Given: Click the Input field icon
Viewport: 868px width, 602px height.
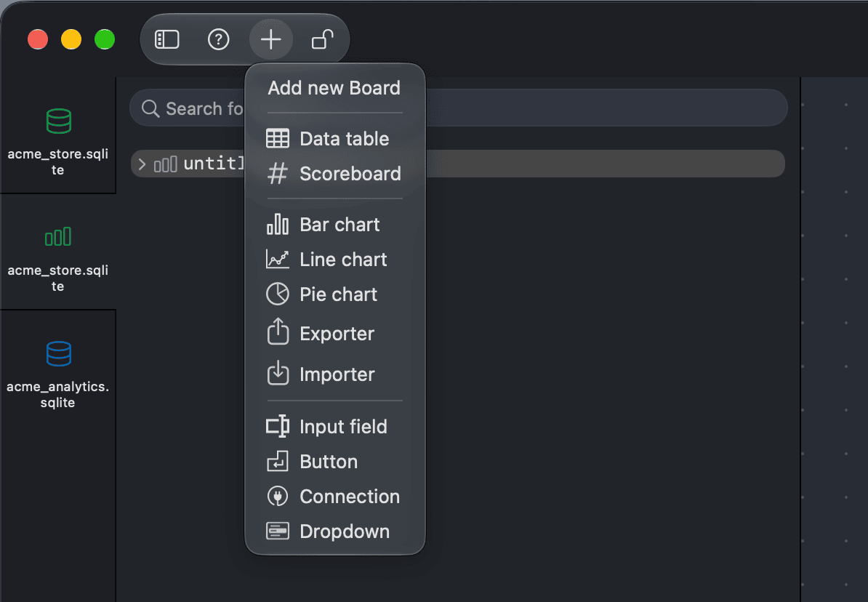Looking at the screenshot, I should point(278,427).
